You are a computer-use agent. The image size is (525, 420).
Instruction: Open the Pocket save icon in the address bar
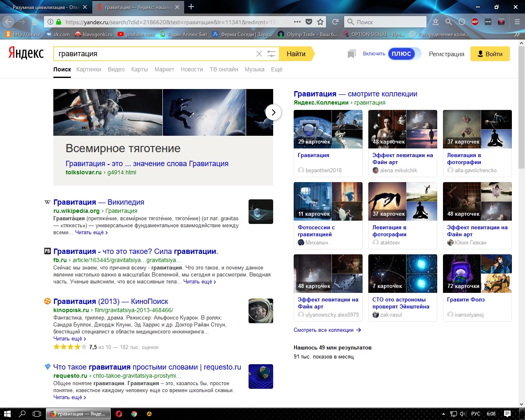point(309,22)
